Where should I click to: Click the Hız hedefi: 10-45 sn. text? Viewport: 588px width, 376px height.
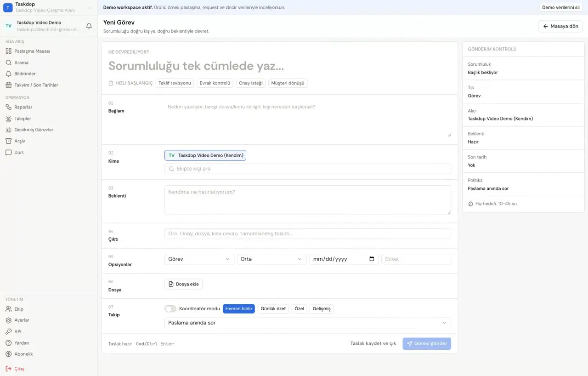click(497, 204)
